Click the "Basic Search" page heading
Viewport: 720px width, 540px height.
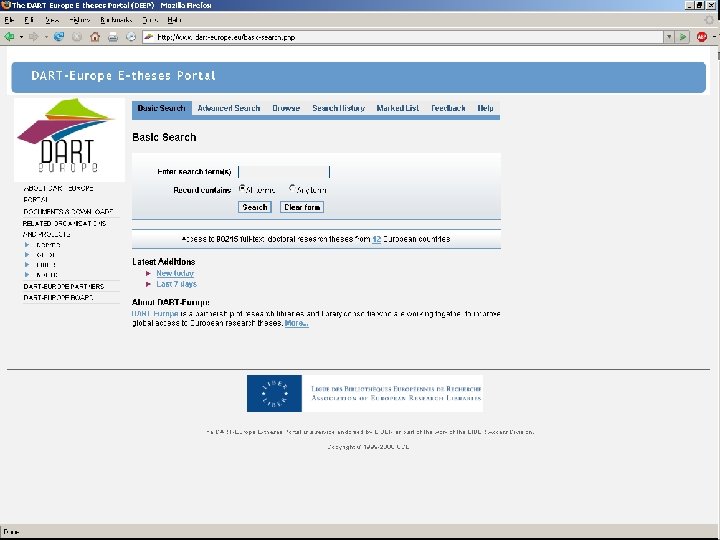click(164, 137)
